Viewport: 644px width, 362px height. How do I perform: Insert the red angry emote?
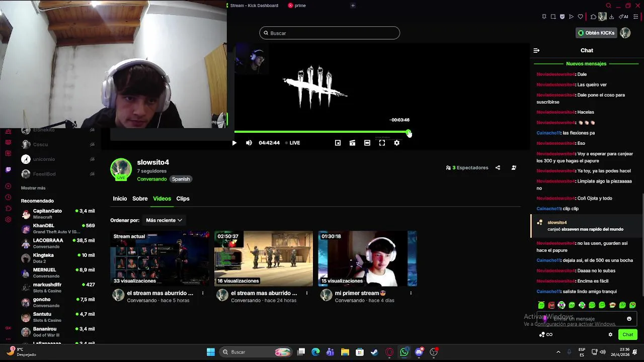point(551,305)
